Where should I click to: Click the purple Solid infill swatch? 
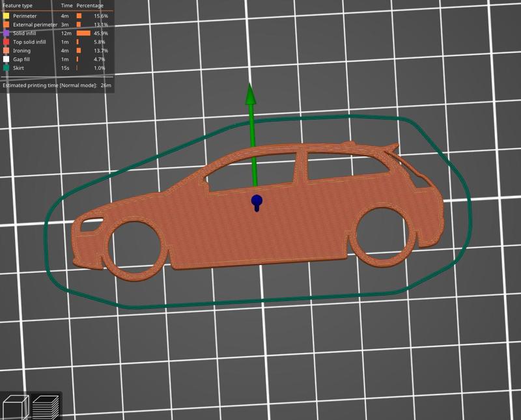7,33
